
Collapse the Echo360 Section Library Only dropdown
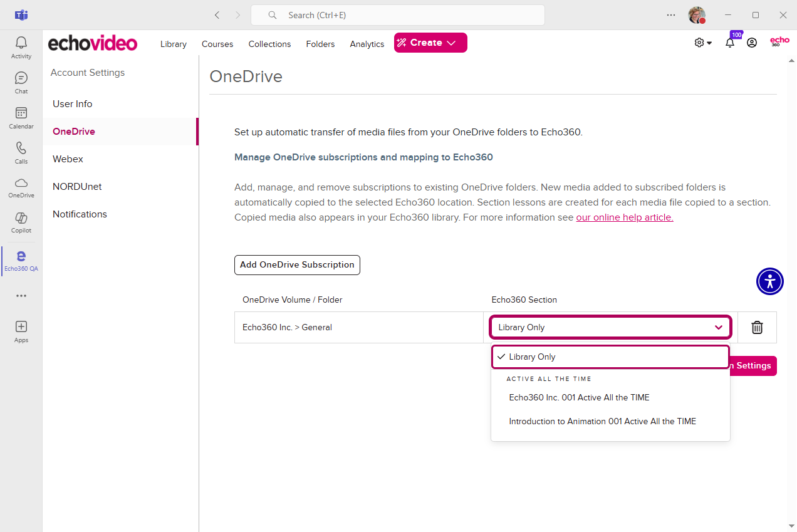point(611,327)
